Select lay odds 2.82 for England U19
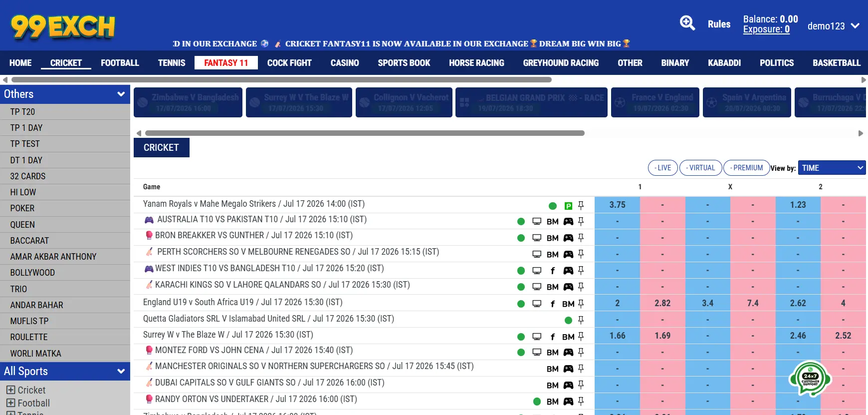The width and height of the screenshot is (868, 415). pyautogui.click(x=662, y=303)
